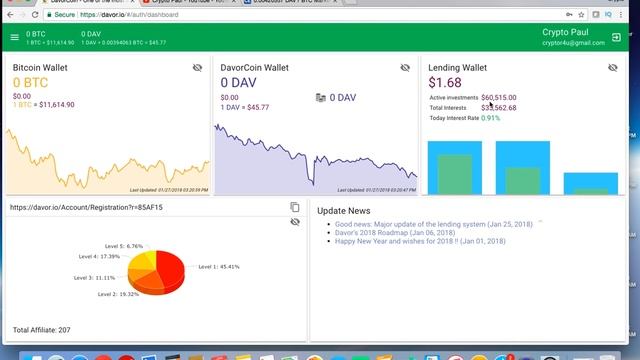The image size is (640, 360).
Task: Toggle Bitcoin Wallet visibility eye icon
Action: coord(198,68)
